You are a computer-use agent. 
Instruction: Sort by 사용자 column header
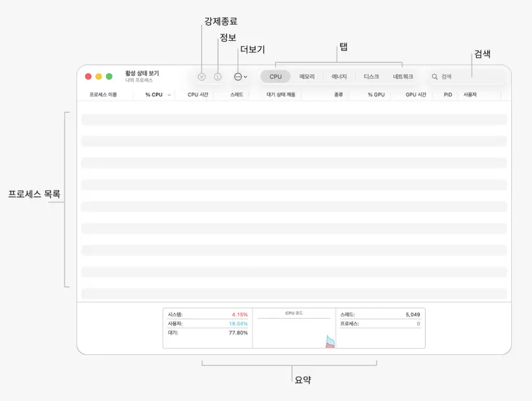click(x=470, y=95)
